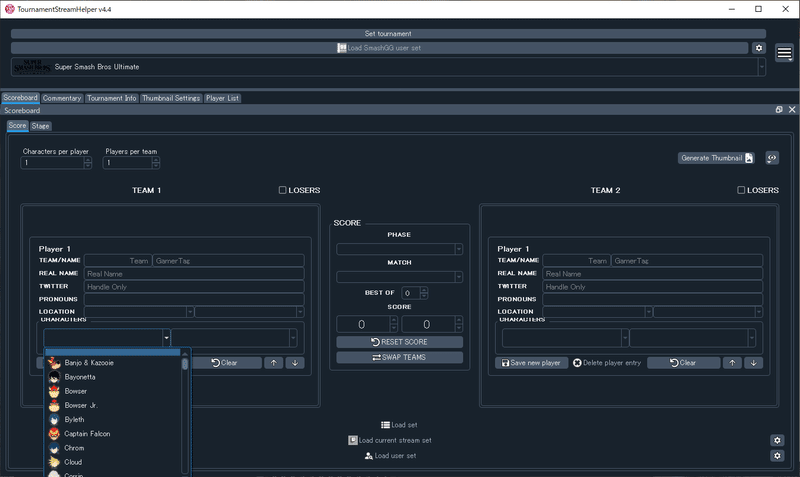This screenshot has height=477, width=800.
Task: Click Load current stream set button
Action: [390, 440]
